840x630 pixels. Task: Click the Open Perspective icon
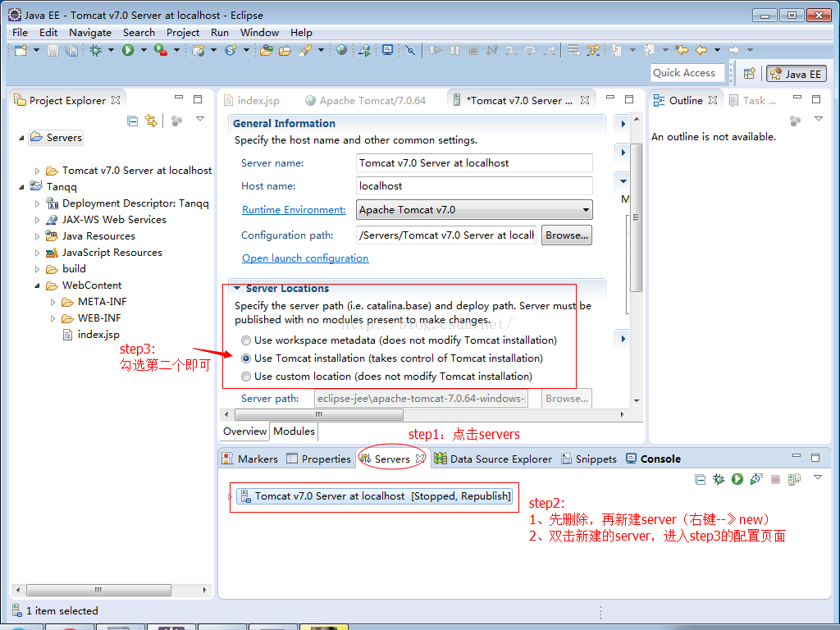tap(749, 73)
